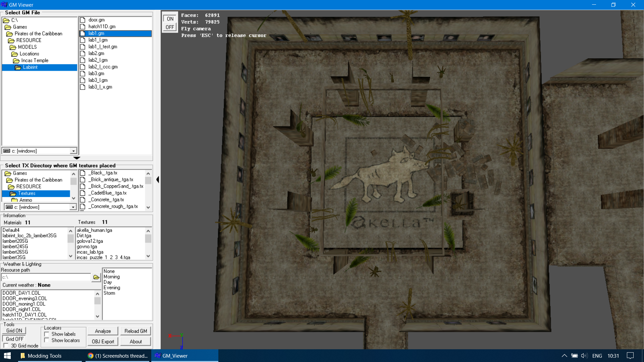The image size is (644, 362).
Task: Toggle 3D Grid mode checkbox
Action: [6, 346]
